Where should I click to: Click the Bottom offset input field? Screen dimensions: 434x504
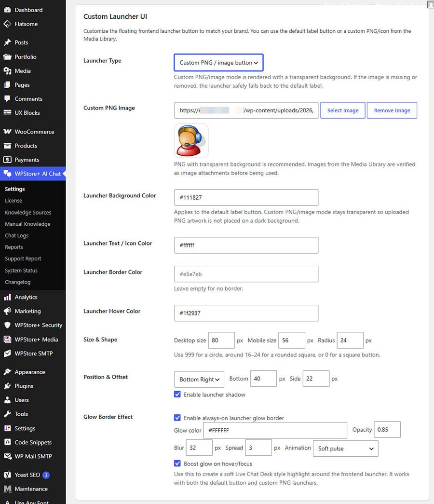click(x=263, y=379)
